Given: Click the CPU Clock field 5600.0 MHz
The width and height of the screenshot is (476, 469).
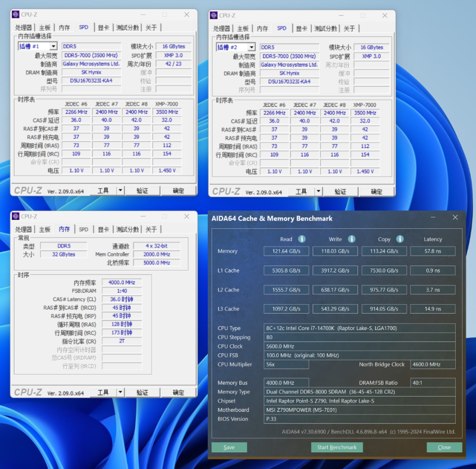Looking at the screenshot, I should tap(359, 346).
